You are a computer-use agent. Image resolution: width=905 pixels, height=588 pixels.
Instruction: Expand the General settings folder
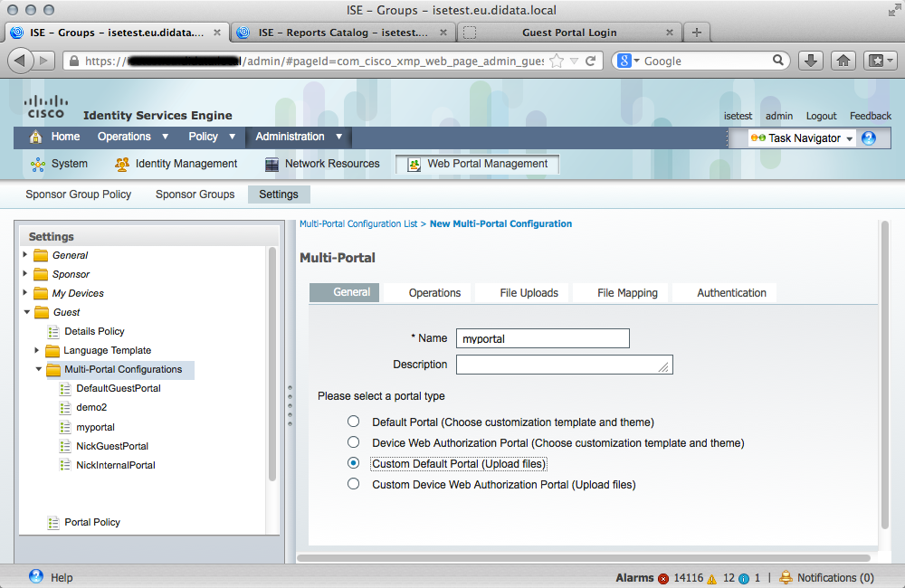[x=24, y=254]
